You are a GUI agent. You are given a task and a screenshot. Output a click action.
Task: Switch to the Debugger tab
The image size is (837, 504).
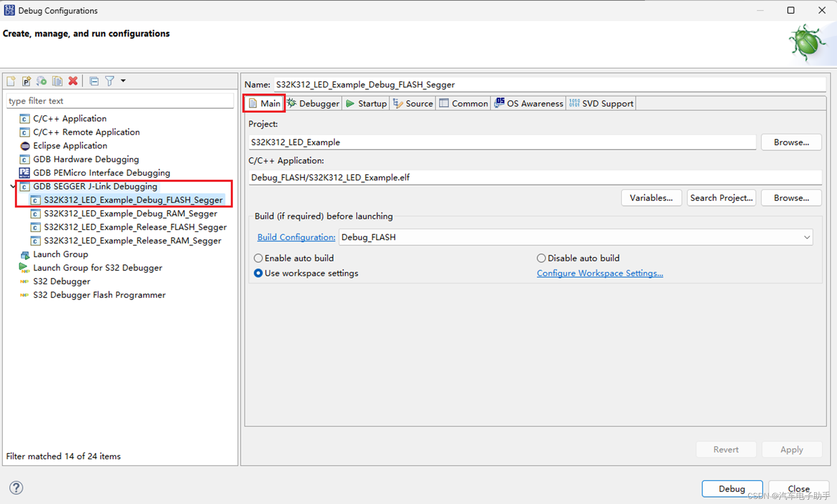click(x=314, y=104)
